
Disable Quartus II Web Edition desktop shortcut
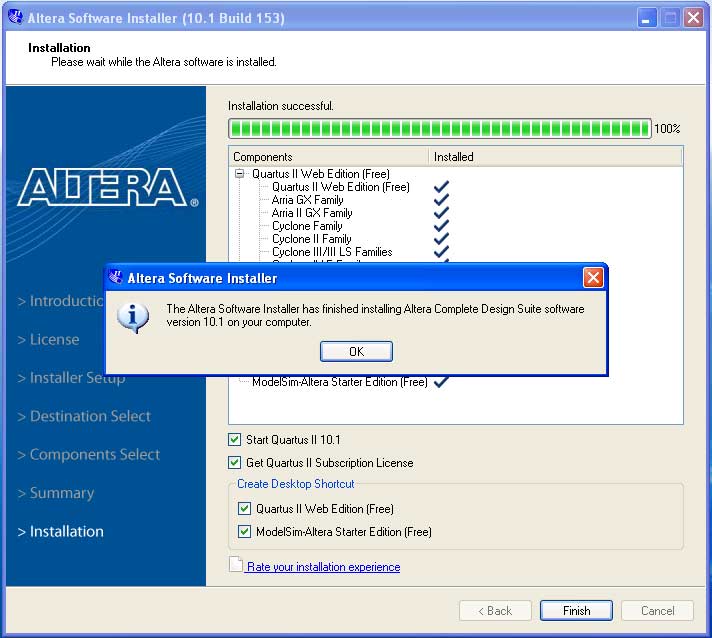point(245,509)
